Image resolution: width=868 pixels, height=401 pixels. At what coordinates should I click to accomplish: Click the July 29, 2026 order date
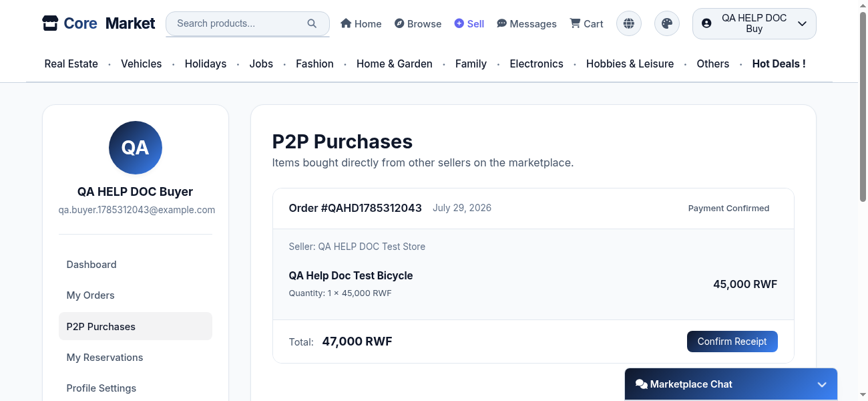tap(462, 208)
